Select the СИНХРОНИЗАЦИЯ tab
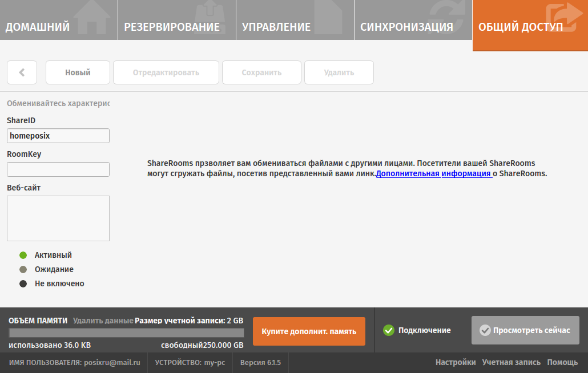The height and width of the screenshot is (373, 588). pyautogui.click(x=413, y=20)
